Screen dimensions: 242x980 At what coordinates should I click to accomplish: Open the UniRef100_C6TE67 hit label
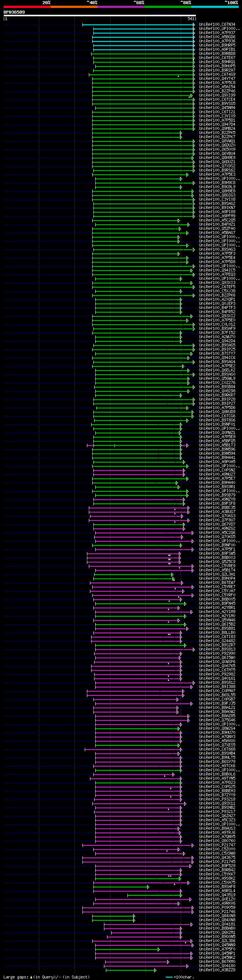(x=217, y=58)
